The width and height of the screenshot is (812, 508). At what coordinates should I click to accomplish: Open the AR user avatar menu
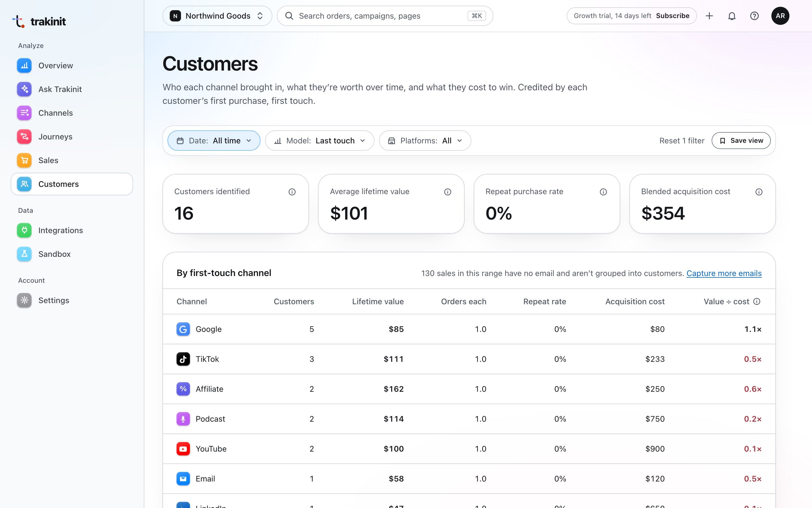780,16
